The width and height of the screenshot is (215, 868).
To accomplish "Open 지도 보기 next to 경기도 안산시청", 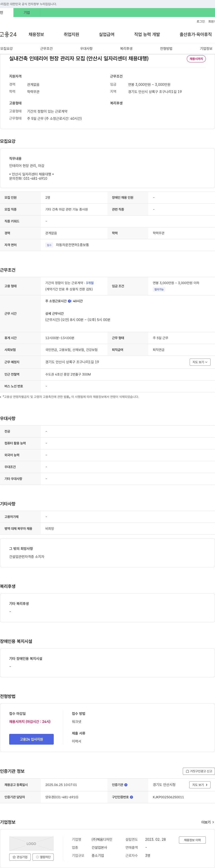I will click(x=200, y=785).
